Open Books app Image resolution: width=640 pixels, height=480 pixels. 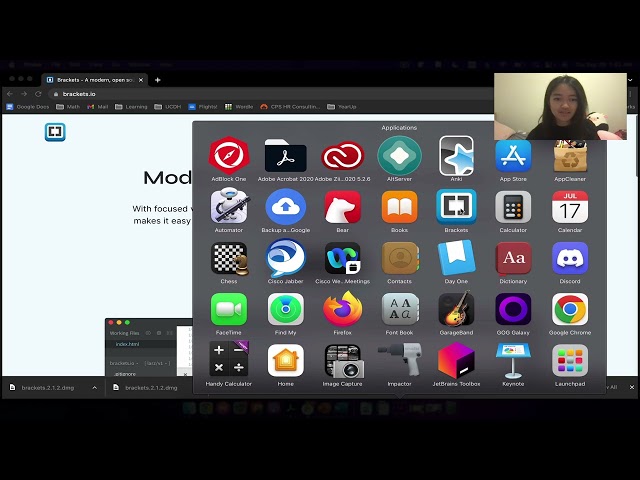click(x=399, y=207)
